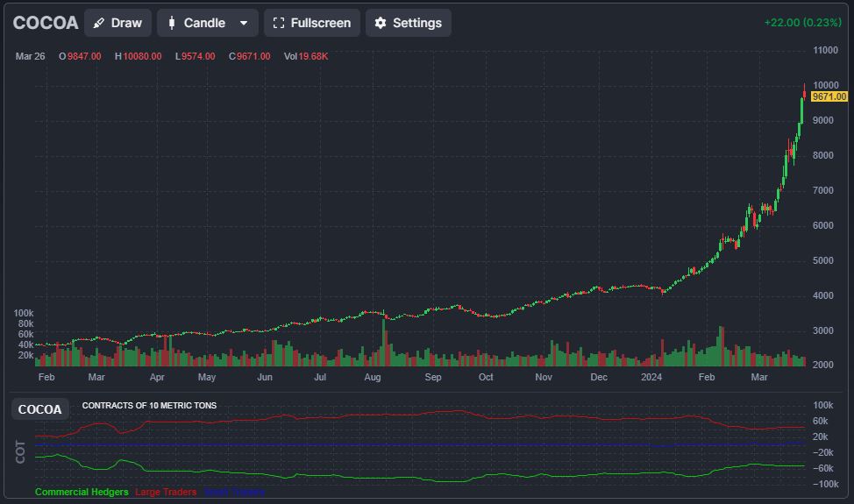
Task: Click the Aug label on time axis
Action: pos(373,377)
